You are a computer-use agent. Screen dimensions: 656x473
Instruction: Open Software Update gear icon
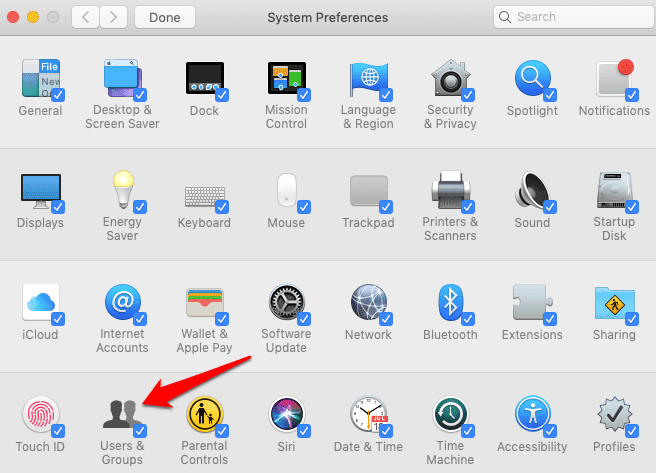[287, 302]
